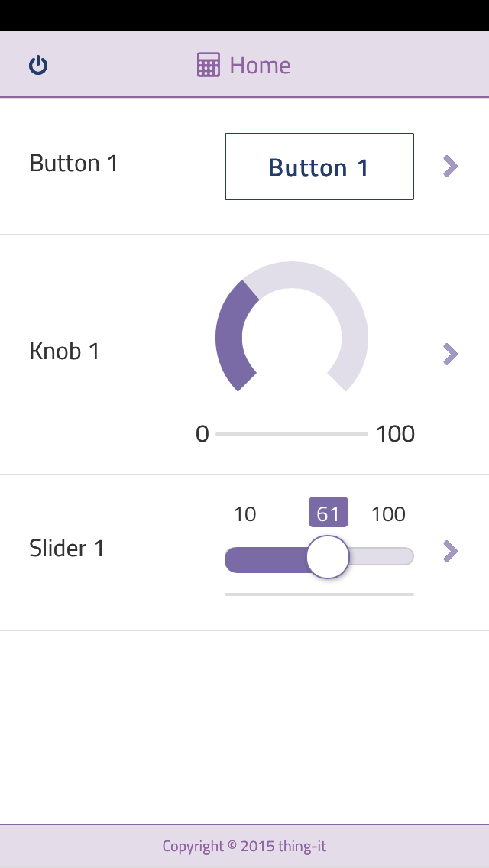Image resolution: width=489 pixels, height=868 pixels.
Task: Click the knob maximum label 100
Action: pyautogui.click(x=395, y=434)
